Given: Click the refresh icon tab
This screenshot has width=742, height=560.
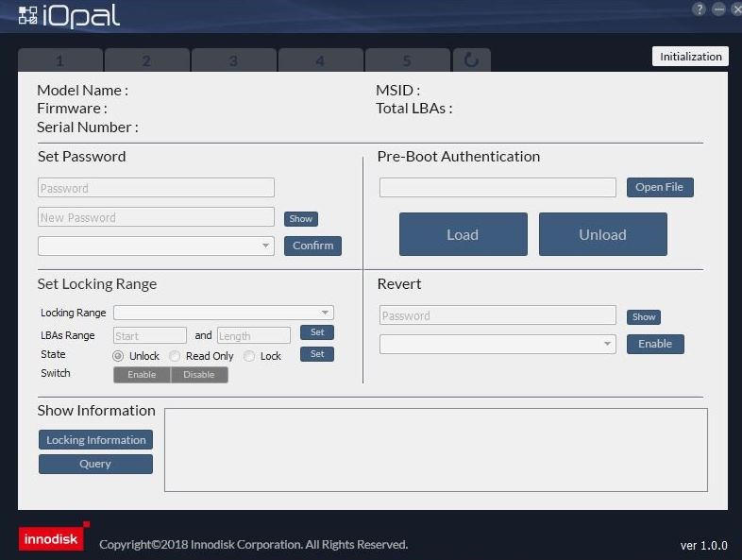Looking at the screenshot, I should [471, 60].
